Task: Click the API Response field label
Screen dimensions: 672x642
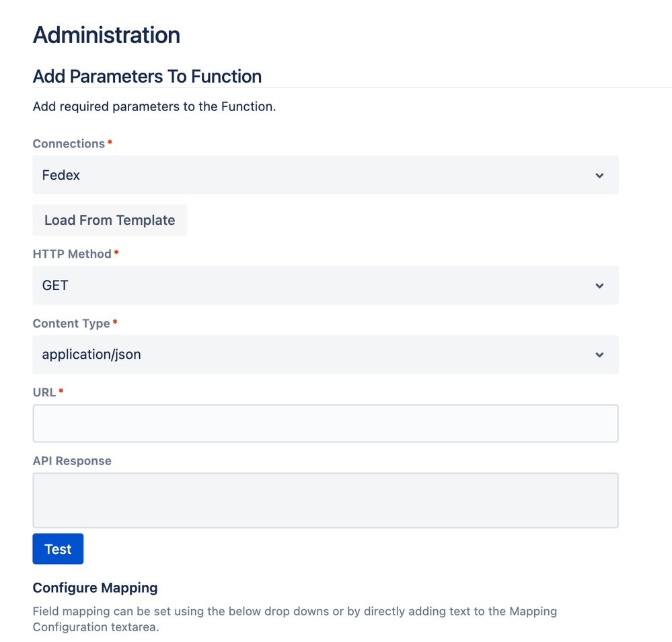Action: (x=72, y=461)
